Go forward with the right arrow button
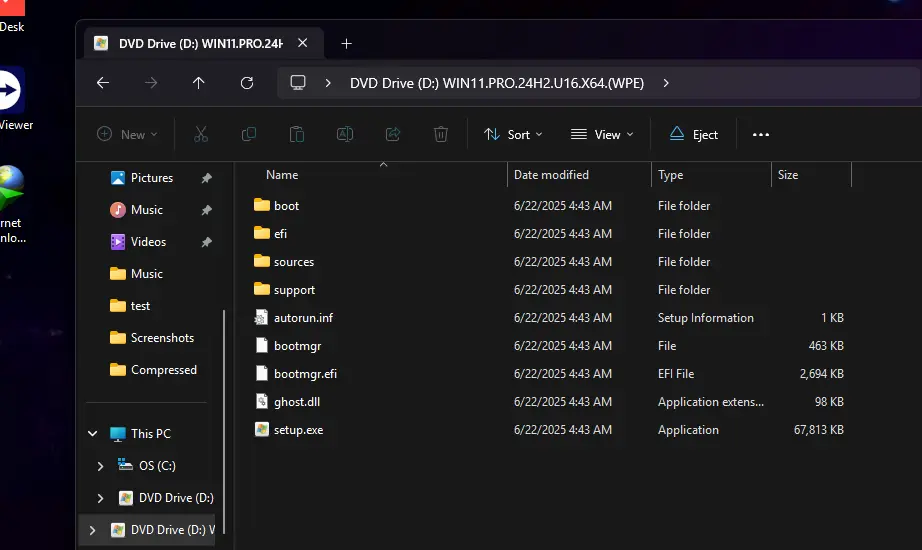This screenshot has height=550, width=922. [151, 83]
